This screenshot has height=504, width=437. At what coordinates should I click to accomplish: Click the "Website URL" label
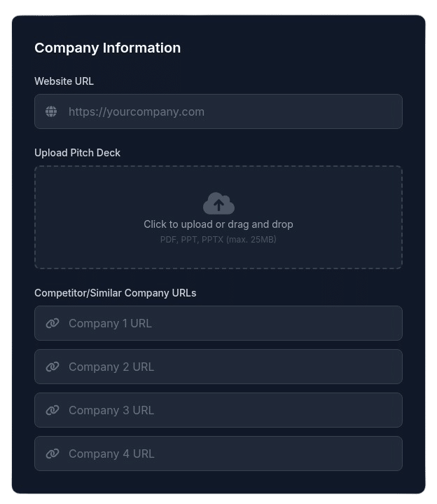[64, 81]
